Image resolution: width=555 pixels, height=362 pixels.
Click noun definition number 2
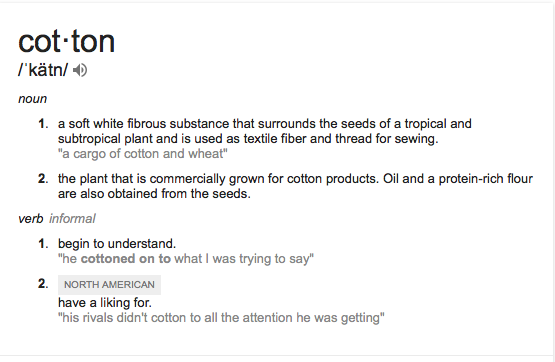[43, 179]
